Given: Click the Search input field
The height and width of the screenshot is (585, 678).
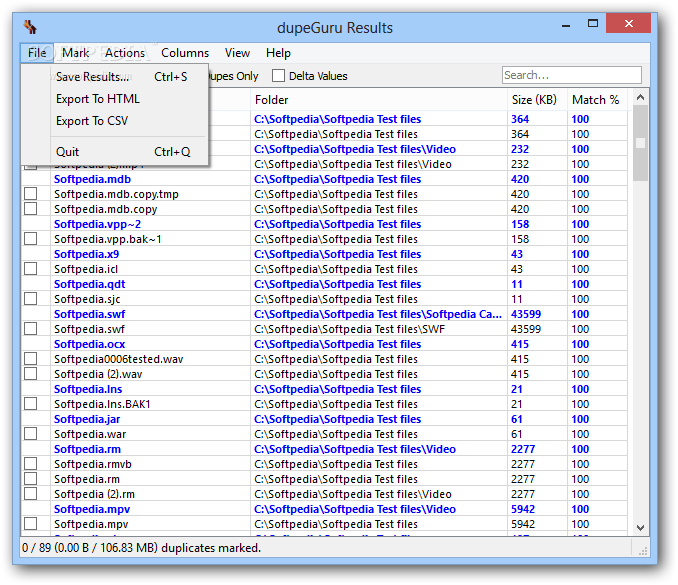Looking at the screenshot, I should point(572,75).
